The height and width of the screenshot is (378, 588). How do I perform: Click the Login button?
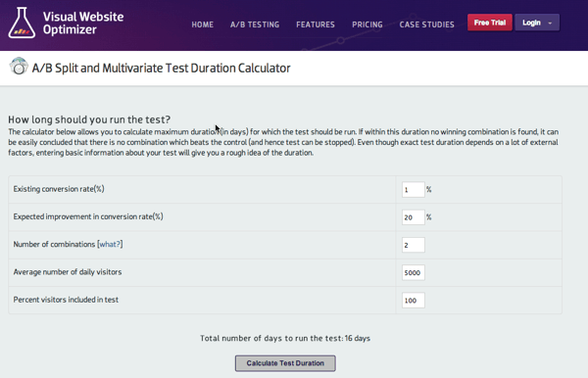pyautogui.click(x=537, y=23)
